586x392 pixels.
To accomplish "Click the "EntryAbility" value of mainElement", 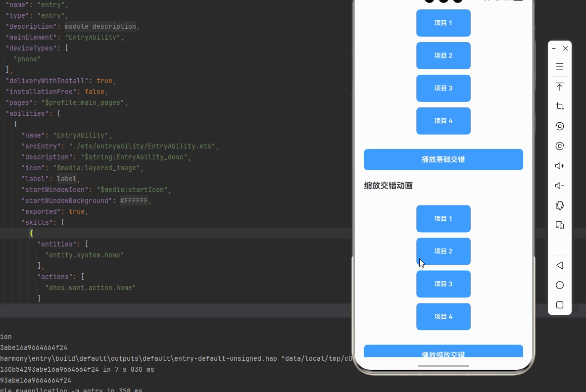I will 93,38.
